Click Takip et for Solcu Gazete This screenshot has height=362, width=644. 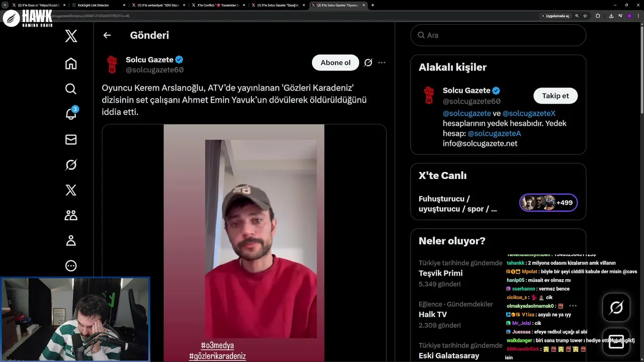point(555,96)
